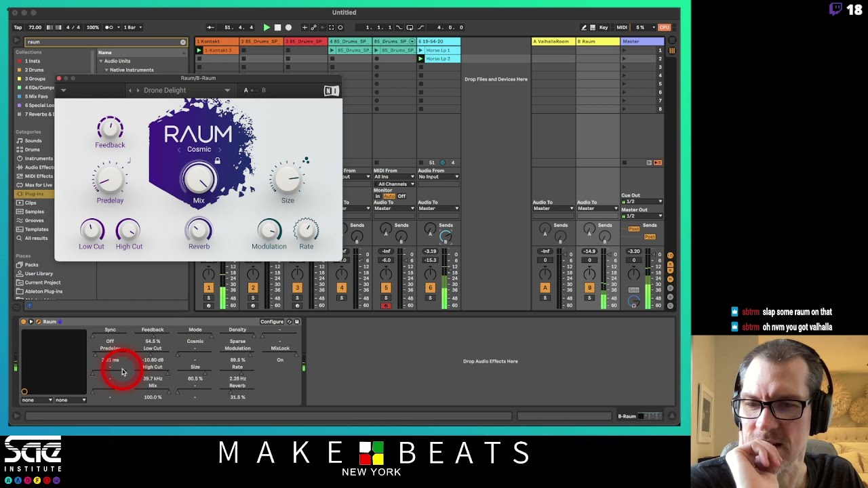Open the All Channels dropdown

[x=393, y=184]
